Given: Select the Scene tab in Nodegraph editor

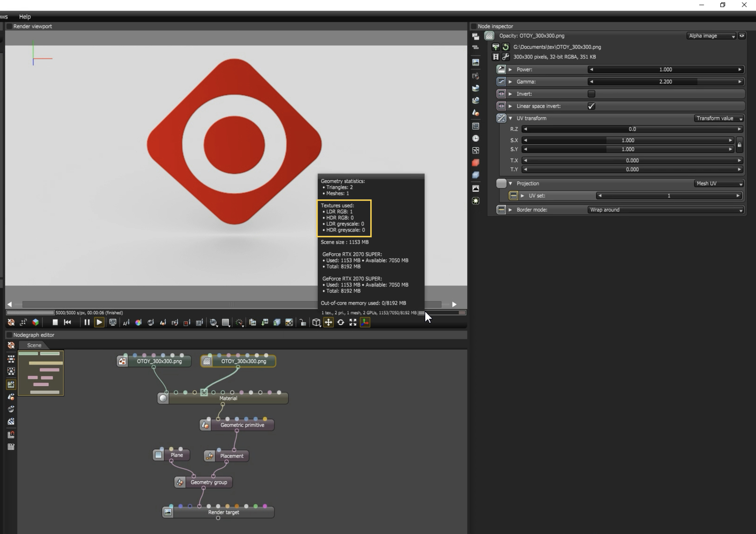Looking at the screenshot, I should coord(34,345).
